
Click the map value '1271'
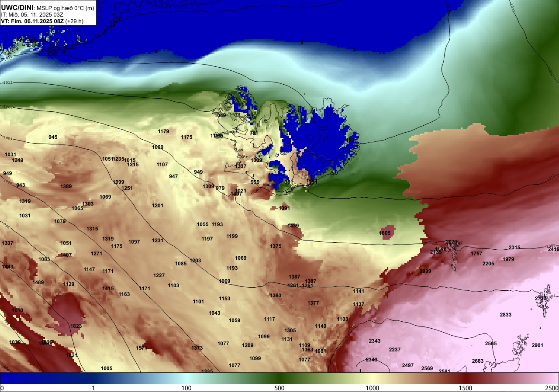coord(97,254)
